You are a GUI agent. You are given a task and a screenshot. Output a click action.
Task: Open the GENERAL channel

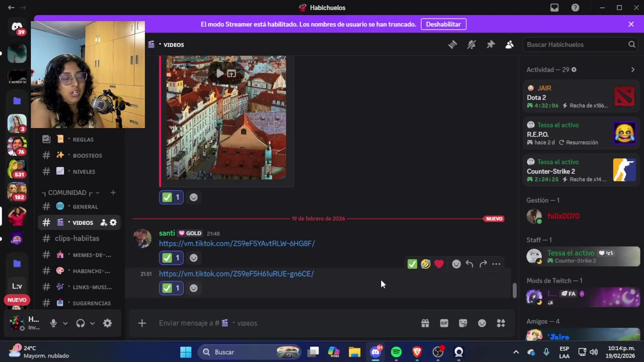pyautogui.click(x=80, y=207)
